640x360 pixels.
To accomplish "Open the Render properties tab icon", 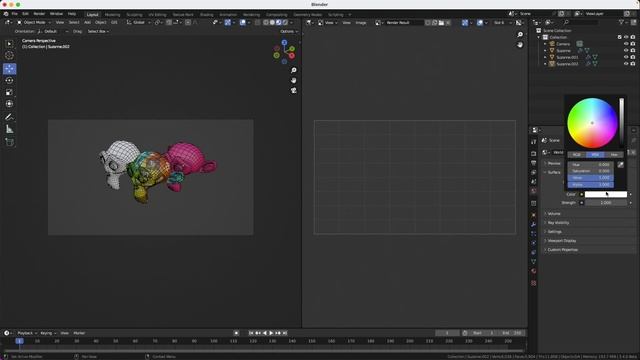I will coord(533,153).
